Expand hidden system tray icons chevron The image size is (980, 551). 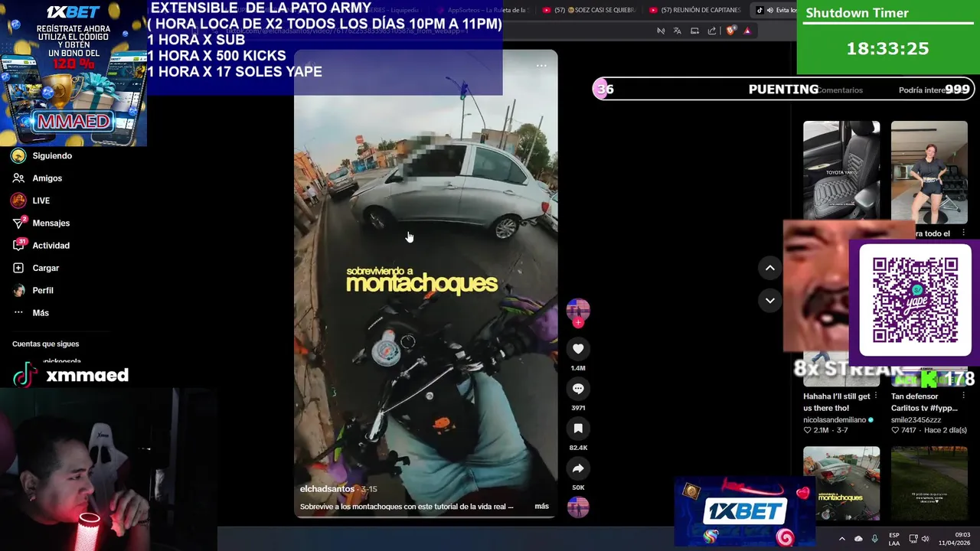coord(841,539)
